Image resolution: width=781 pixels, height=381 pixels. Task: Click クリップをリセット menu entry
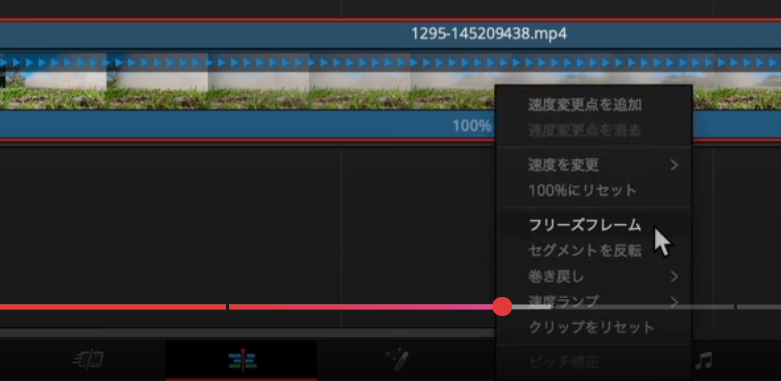point(591,327)
